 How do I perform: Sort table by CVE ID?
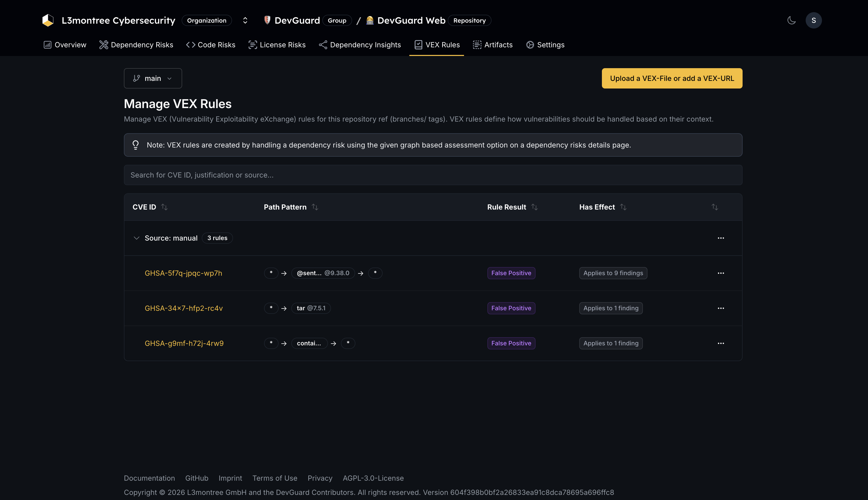(x=164, y=207)
